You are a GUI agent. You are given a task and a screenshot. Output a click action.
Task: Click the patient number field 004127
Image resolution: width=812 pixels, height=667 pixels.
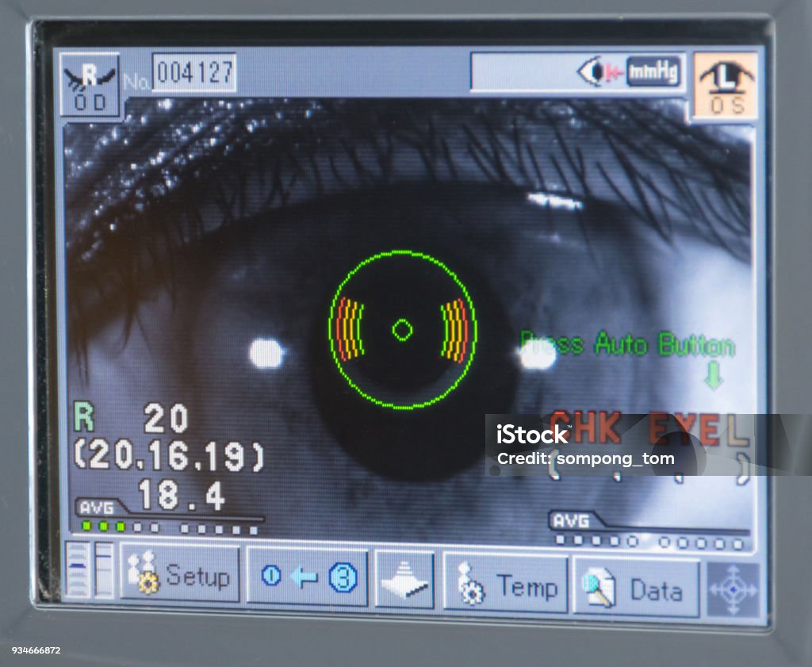[194, 74]
